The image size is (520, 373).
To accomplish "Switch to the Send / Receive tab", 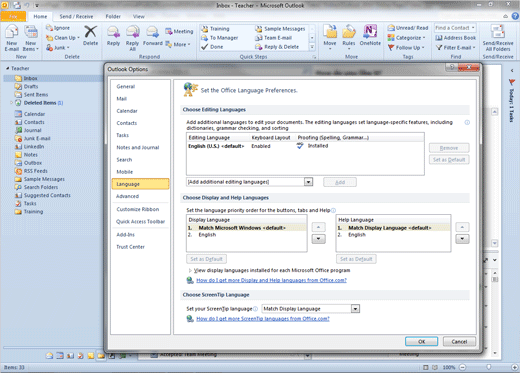I will (76, 16).
